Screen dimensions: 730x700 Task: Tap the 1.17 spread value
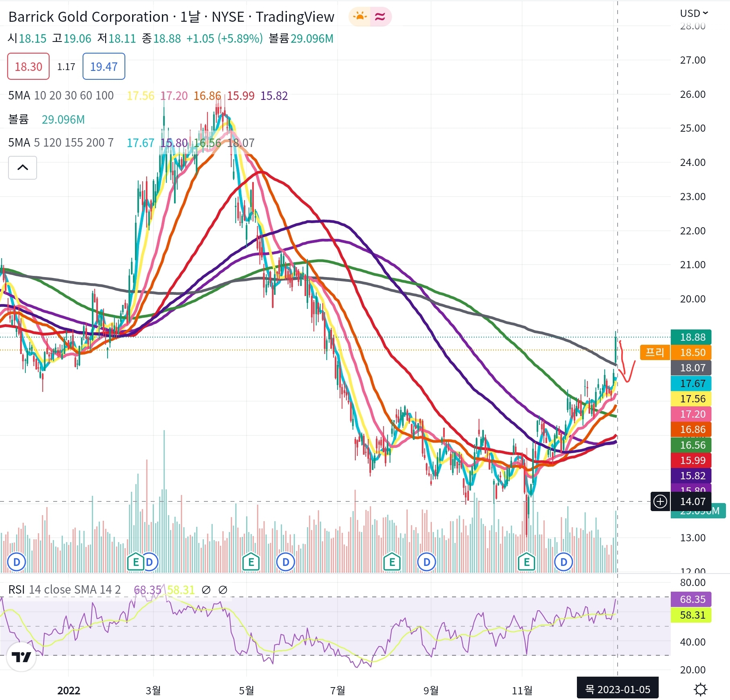pos(66,66)
